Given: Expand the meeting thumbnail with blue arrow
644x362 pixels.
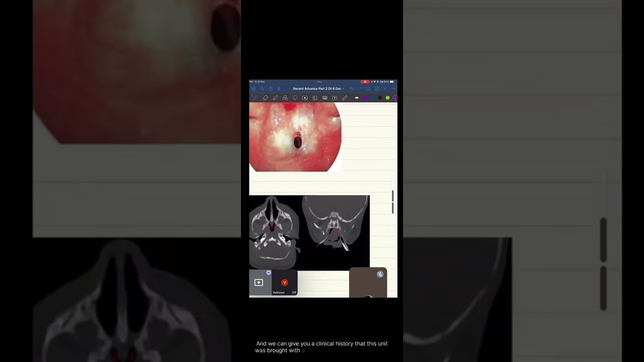Looking at the screenshot, I should (x=269, y=273).
